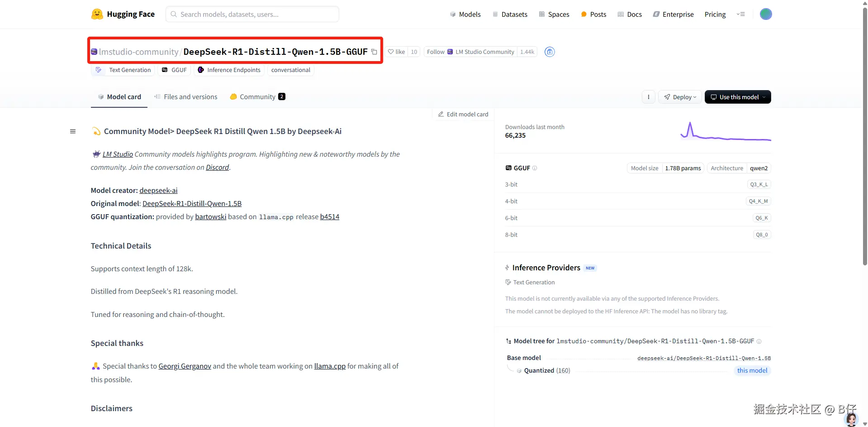Click the Special thanks heading
The image size is (868, 427).
(117, 343)
